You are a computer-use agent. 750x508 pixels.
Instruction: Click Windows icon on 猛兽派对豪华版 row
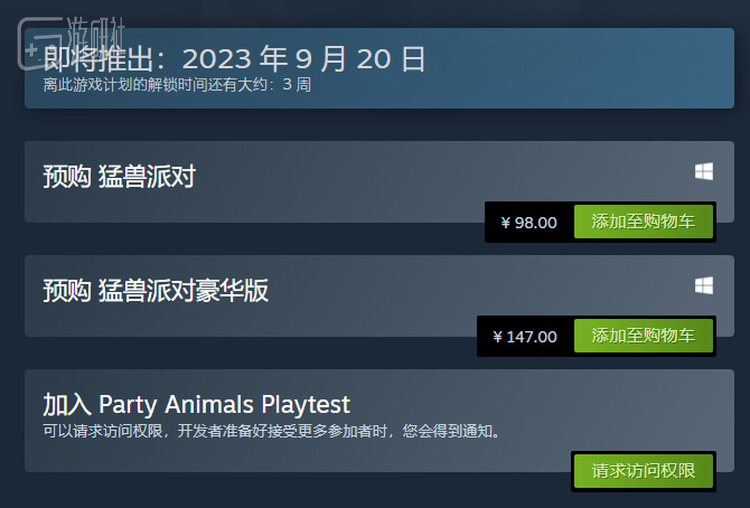coord(704,286)
